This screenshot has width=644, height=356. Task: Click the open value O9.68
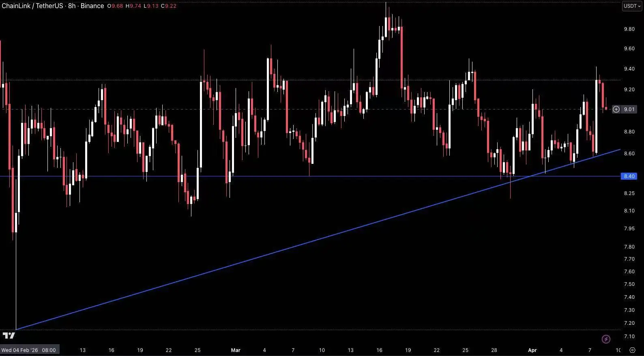115,6
